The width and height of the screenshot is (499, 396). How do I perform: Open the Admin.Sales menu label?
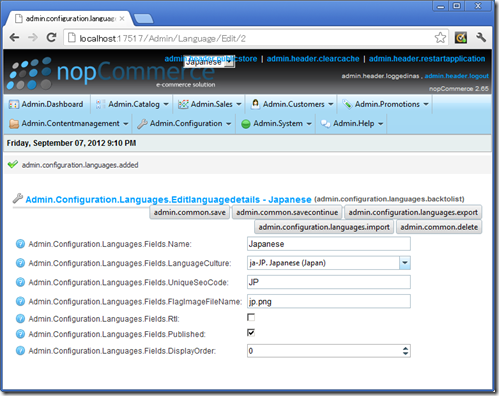pos(212,104)
